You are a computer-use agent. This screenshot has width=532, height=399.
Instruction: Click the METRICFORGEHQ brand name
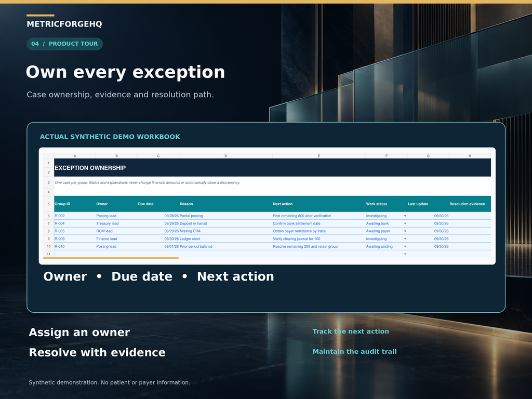pyautogui.click(x=64, y=24)
